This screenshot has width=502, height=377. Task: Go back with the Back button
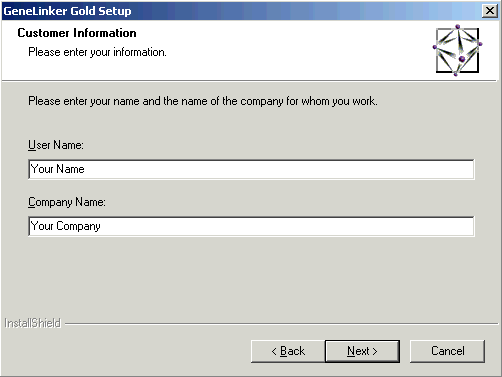(288, 351)
